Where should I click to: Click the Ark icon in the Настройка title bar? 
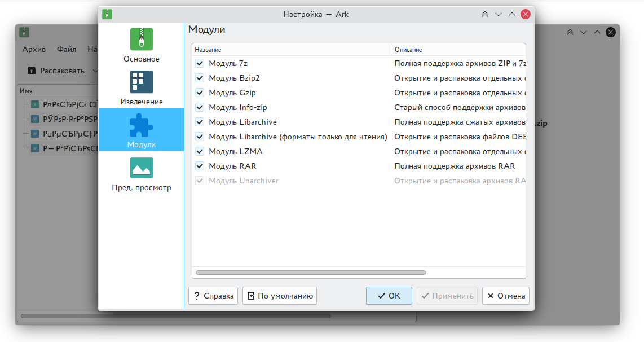(107, 14)
